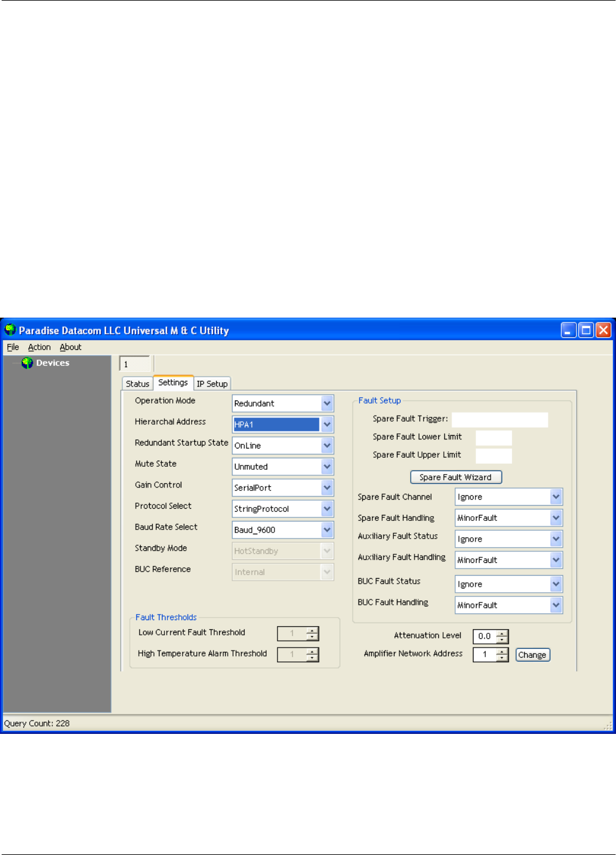
Task: Select the Devices tree node
Action: click(52, 363)
